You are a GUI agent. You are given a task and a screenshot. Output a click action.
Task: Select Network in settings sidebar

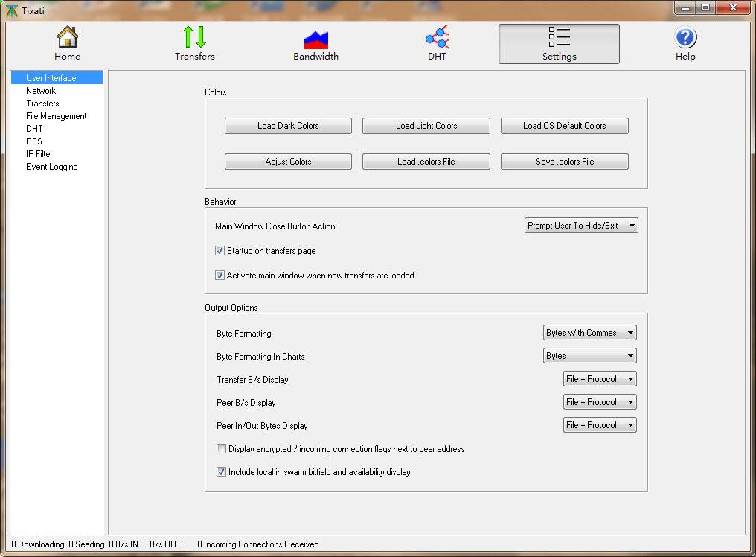(41, 91)
